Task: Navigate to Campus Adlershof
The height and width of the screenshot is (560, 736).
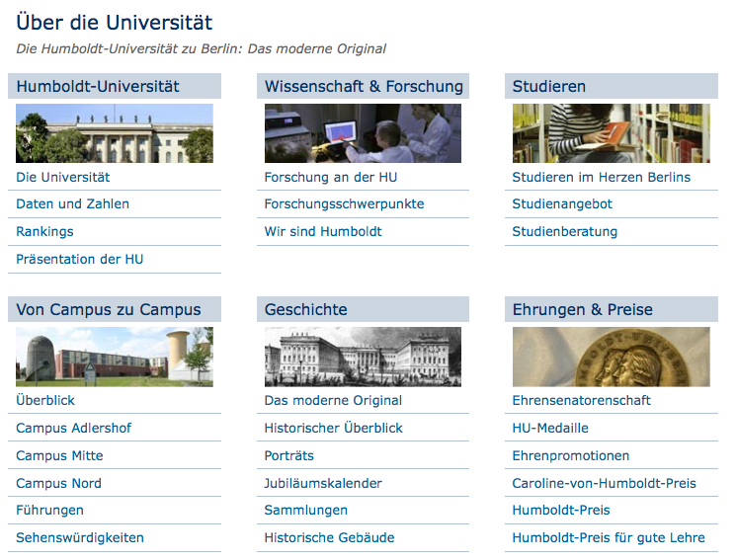Action: (73, 429)
